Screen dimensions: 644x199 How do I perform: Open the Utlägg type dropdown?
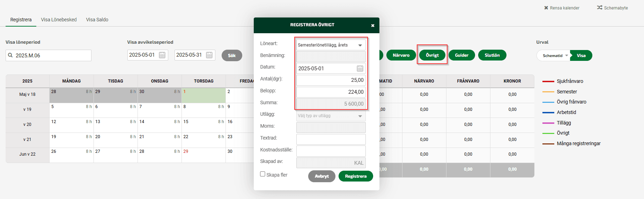[x=360, y=116]
